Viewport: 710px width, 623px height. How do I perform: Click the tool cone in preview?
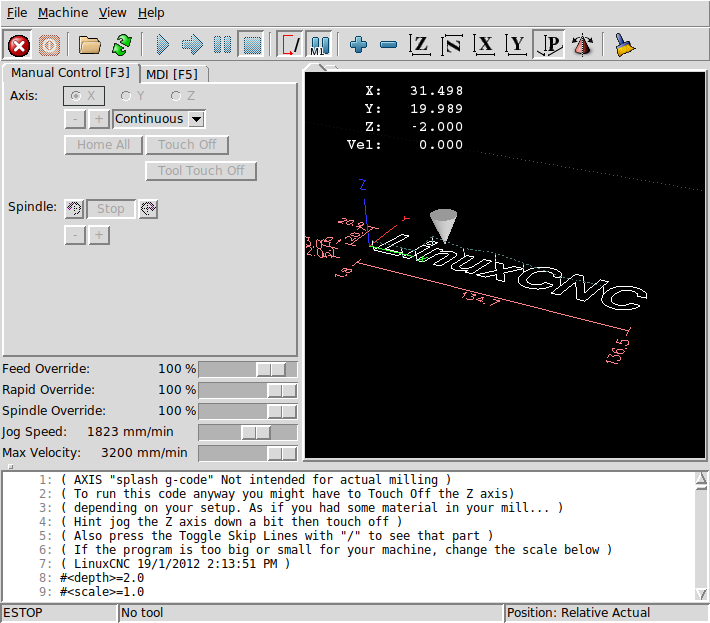tap(443, 225)
